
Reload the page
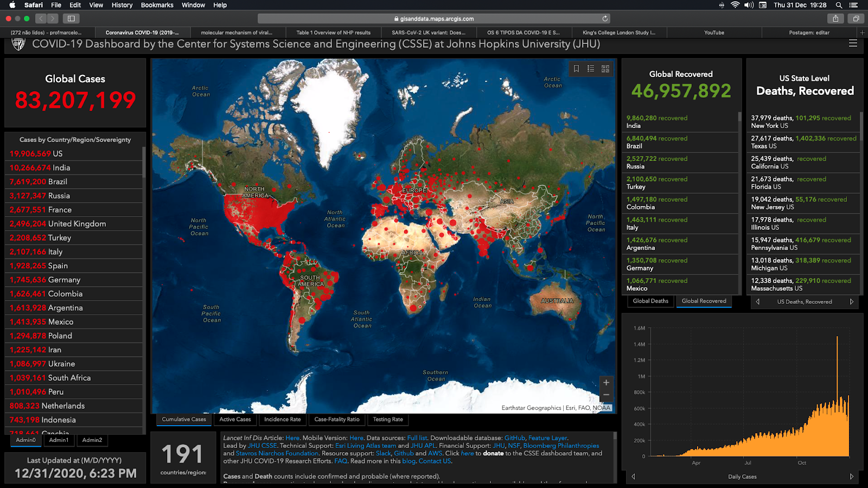(605, 18)
